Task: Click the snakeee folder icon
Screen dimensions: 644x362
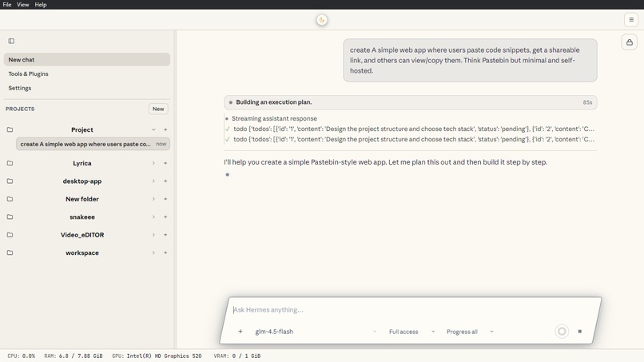Action: (x=10, y=217)
